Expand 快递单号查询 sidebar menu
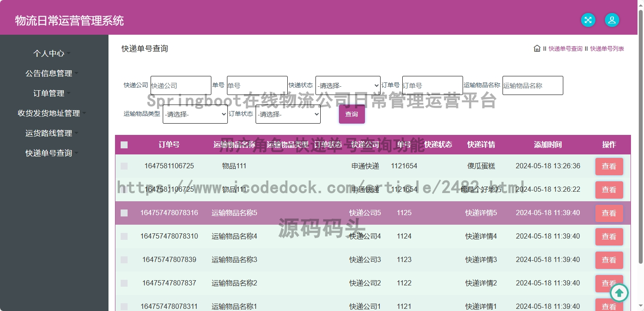 [52, 153]
